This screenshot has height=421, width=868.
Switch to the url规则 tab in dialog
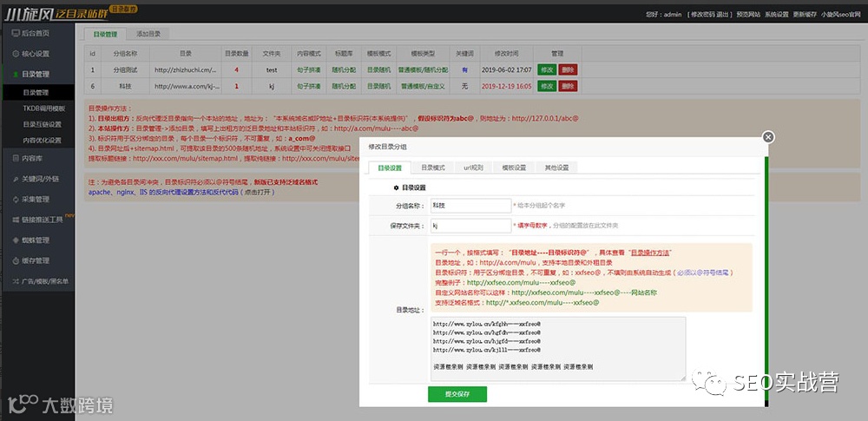click(473, 168)
